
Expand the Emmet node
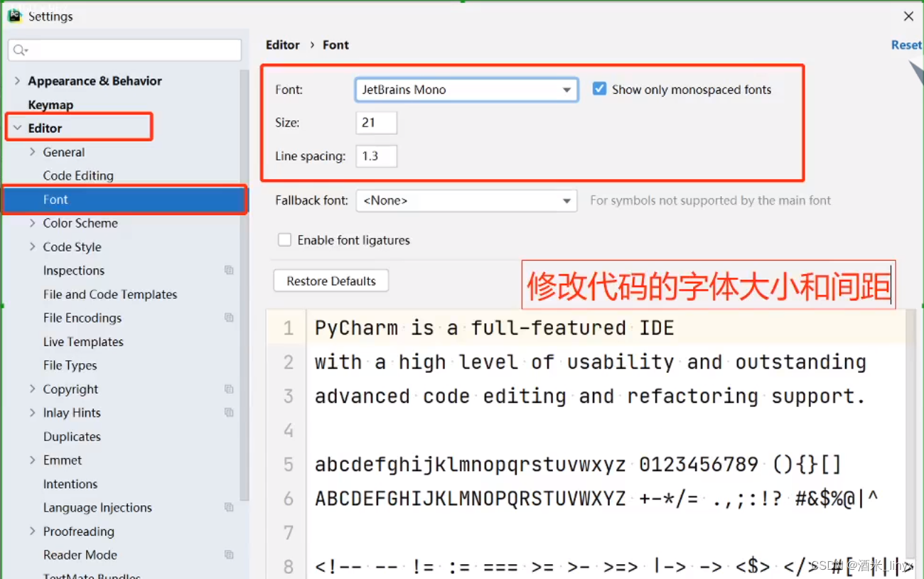(33, 460)
